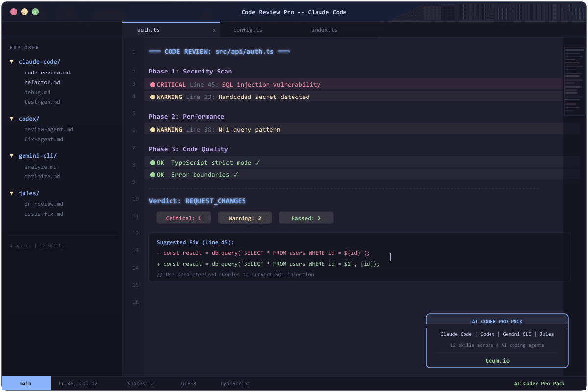The image size is (588, 392).
Task: Click AI Coder Pro Pack in status bar
Action: pyautogui.click(x=539, y=383)
